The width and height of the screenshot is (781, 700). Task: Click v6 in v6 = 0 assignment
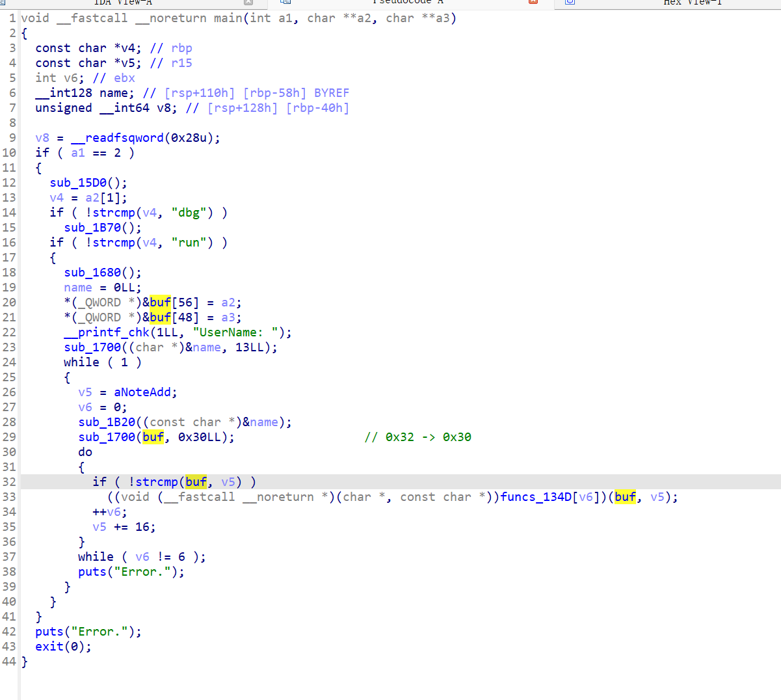(85, 407)
